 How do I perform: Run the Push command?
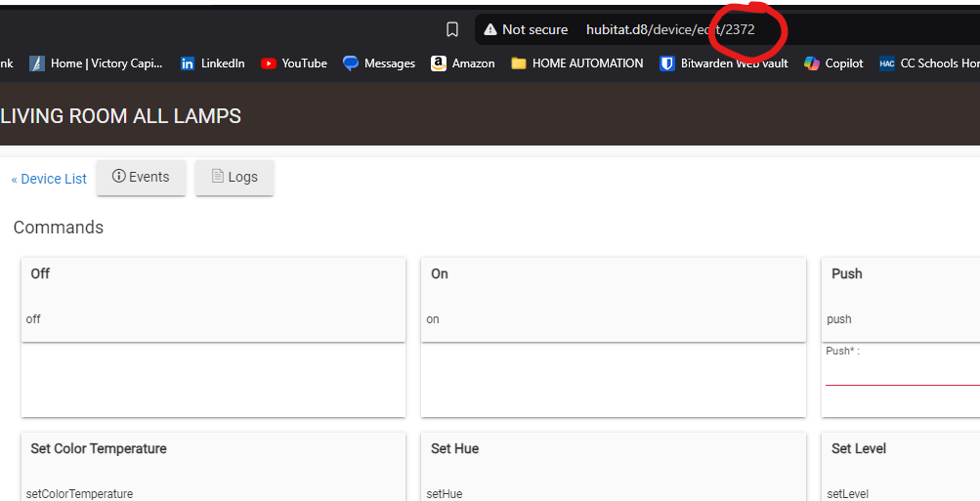pos(901,300)
